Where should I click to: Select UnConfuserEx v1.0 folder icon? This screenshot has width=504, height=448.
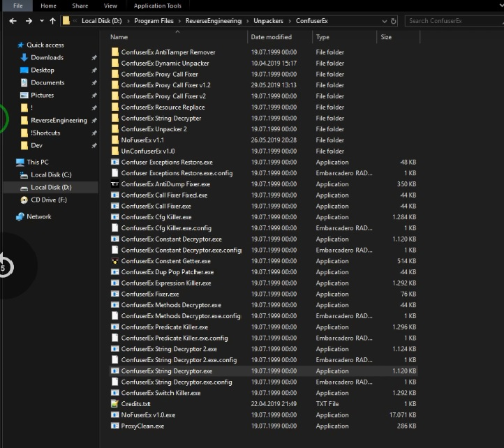pyautogui.click(x=114, y=151)
